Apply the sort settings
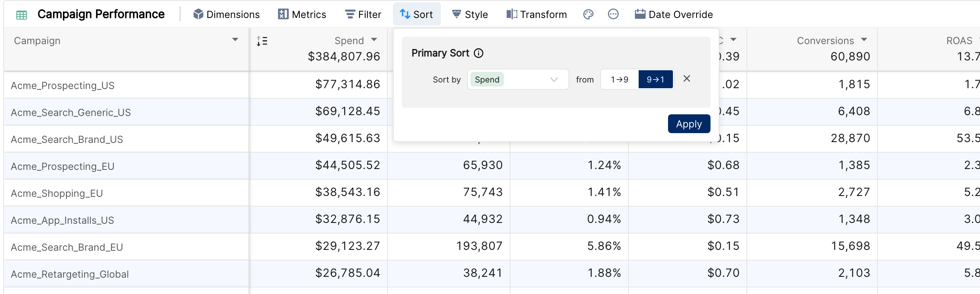 tap(689, 124)
